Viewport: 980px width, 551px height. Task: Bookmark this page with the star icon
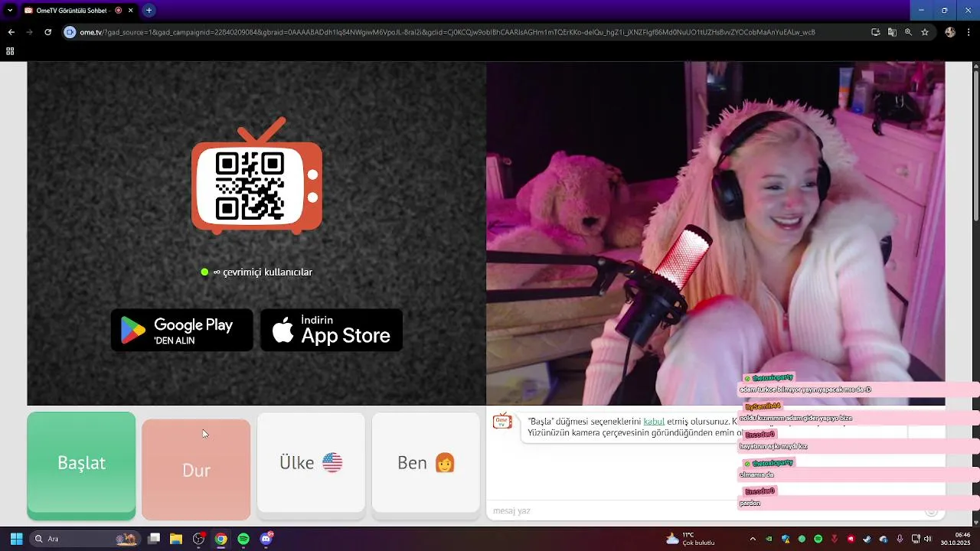point(925,32)
